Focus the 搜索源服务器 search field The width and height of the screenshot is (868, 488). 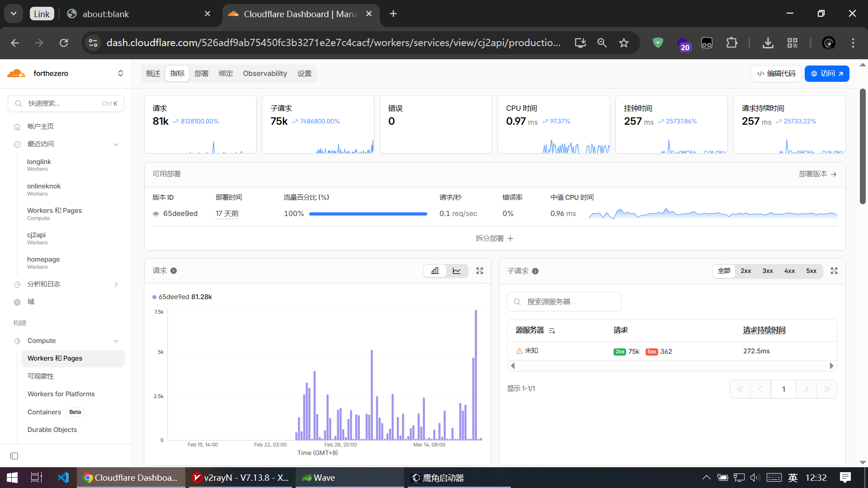click(x=564, y=301)
